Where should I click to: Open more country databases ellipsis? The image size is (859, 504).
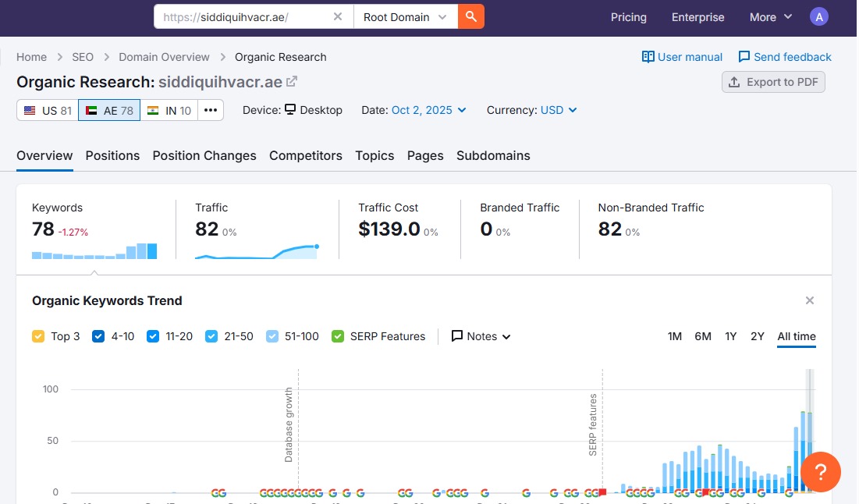(211, 110)
